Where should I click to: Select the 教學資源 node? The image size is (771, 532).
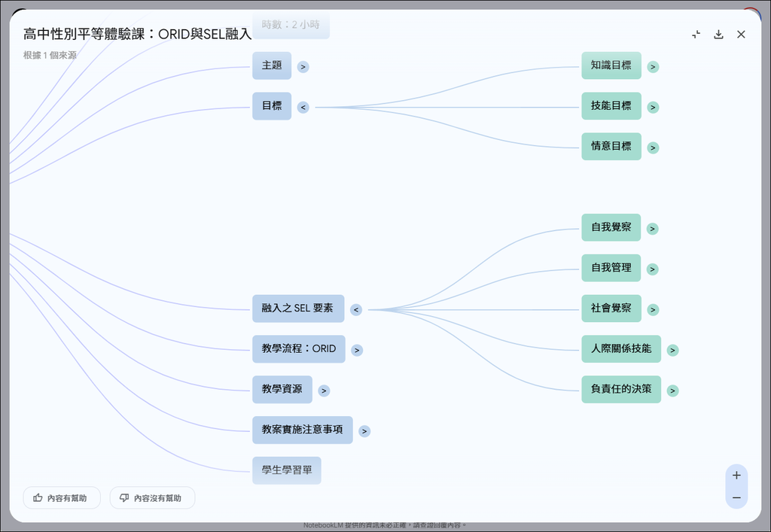[282, 390]
